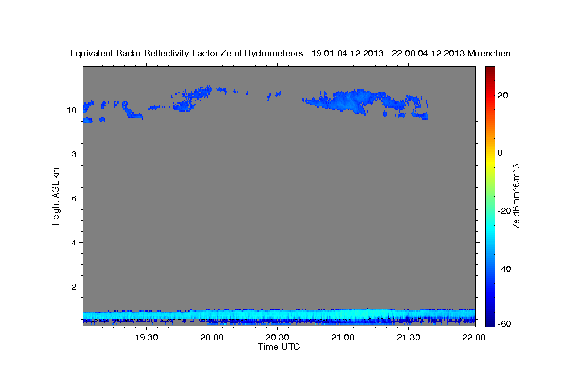Click the 6 km height tick label
Viewport: 588px width, 392px height.
[74, 198]
